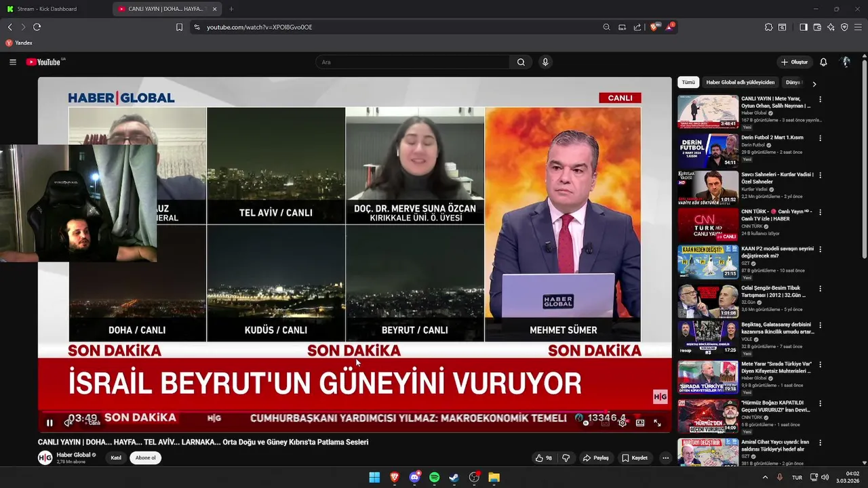
Task: Open Spotify from the taskbar
Action: pos(434,477)
